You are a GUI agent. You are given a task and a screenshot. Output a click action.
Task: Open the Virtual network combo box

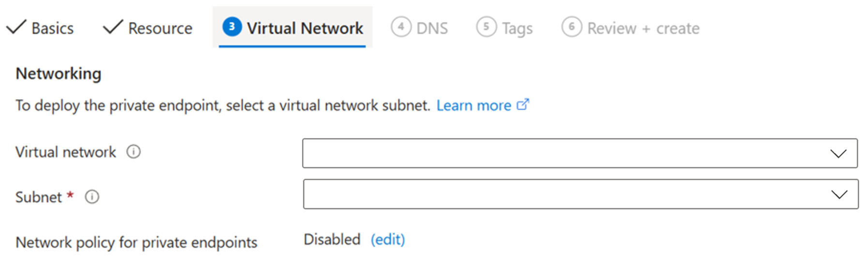tap(580, 153)
